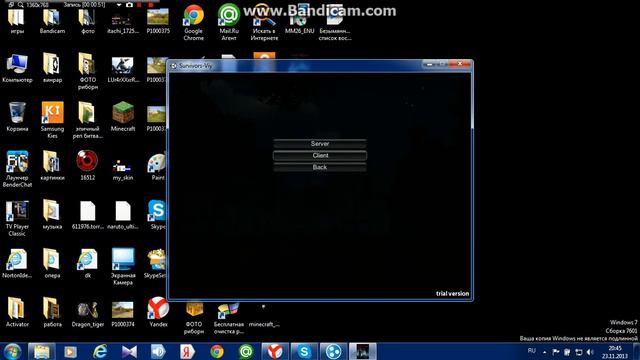The height and width of the screenshot is (360, 640).
Task: Go Back in the game menu
Action: [320, 167]
